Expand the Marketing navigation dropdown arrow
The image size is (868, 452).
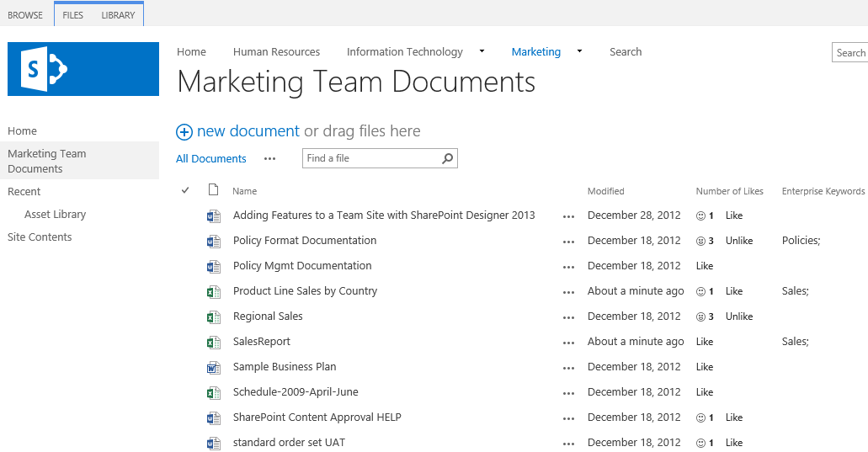579,51
